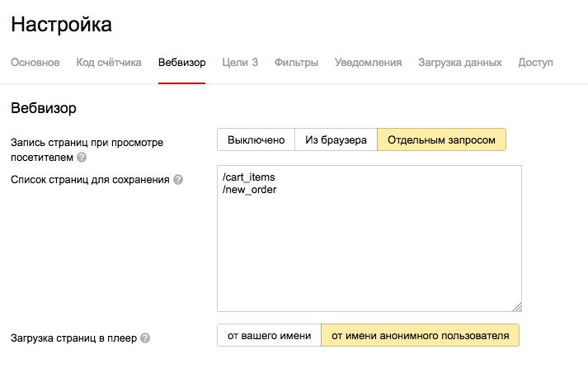Click help icon next to 'Запись страниц при просмотре посетителем'

pos(82,157)
